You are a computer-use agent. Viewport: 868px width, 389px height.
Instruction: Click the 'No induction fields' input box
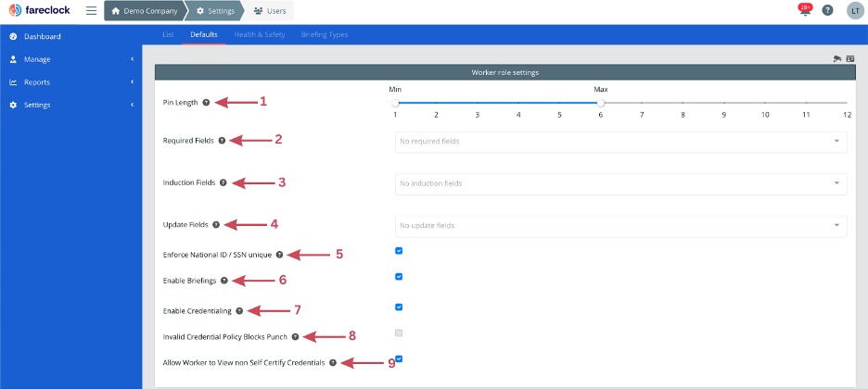(621, 183)
